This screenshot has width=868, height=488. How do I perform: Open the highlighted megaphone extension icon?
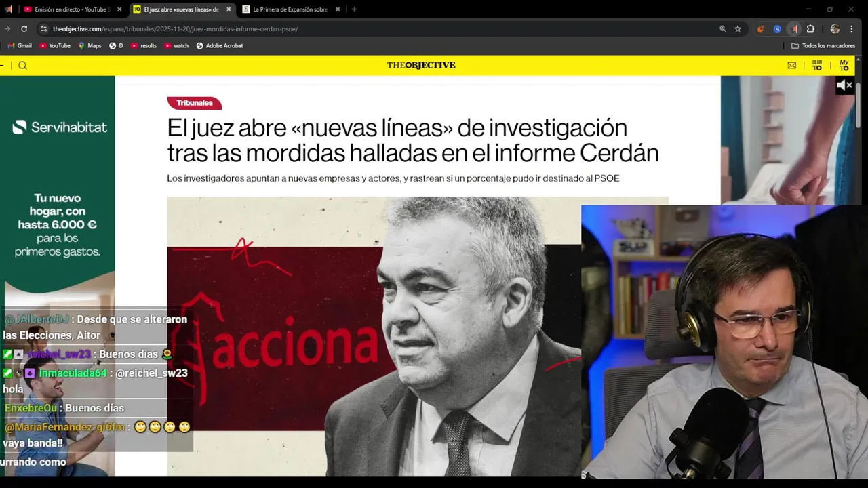point(794,29)
